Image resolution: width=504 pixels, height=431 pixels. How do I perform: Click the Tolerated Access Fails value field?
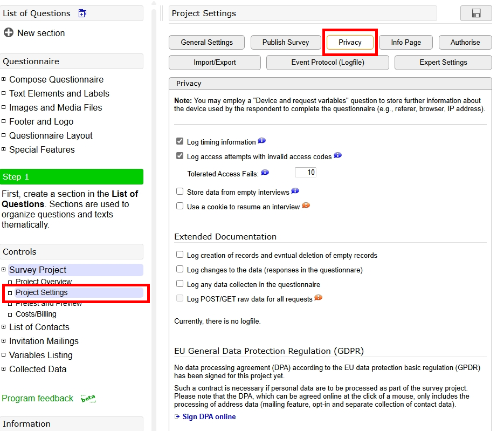306,172
